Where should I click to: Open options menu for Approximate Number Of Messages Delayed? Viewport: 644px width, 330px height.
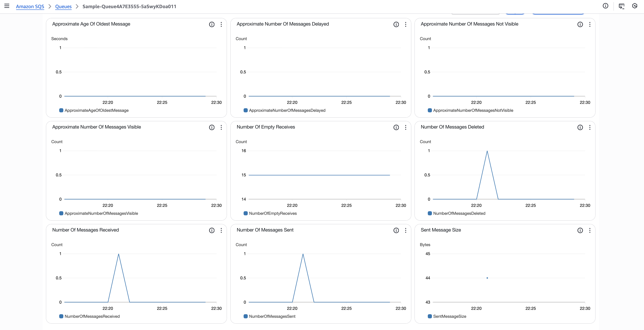(406, 24)
